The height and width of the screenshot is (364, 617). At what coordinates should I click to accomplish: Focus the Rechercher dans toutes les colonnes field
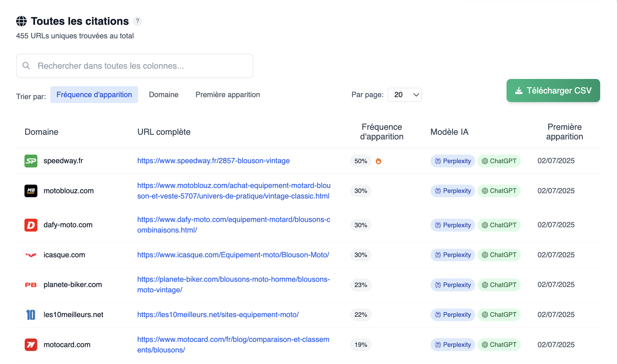(x=135, y=66)
